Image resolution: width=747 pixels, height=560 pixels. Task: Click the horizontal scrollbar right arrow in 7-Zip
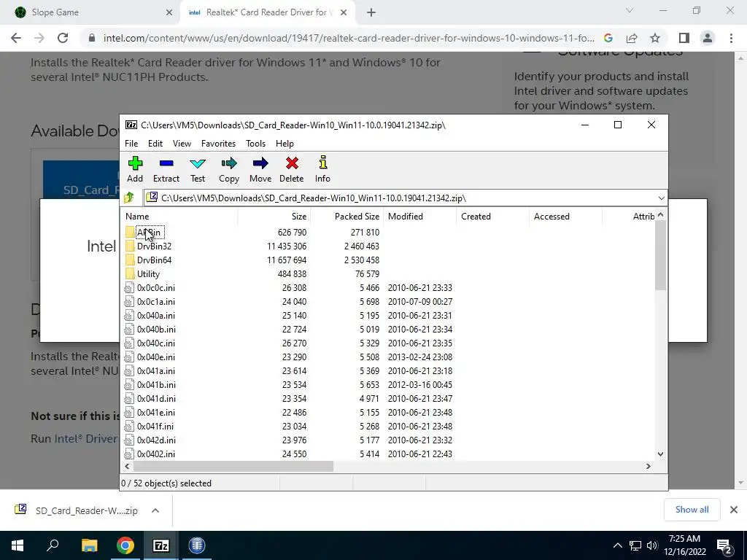point(648,466)
